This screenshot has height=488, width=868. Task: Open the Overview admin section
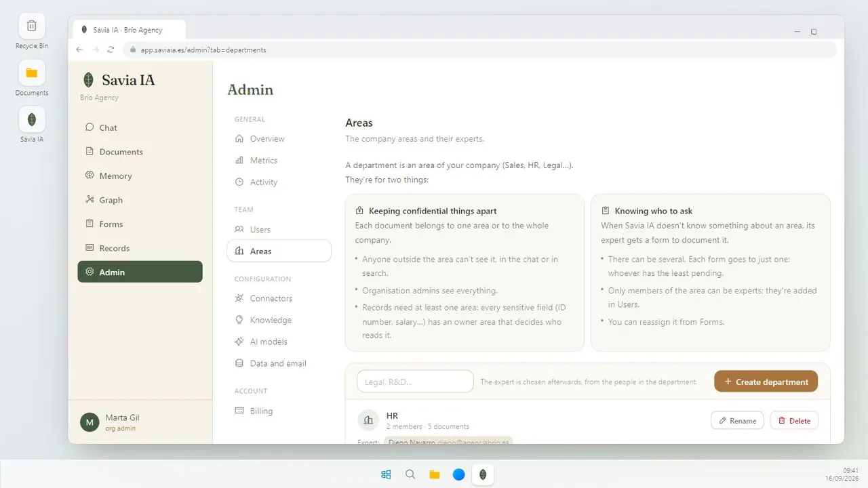(x=279, y=139)
